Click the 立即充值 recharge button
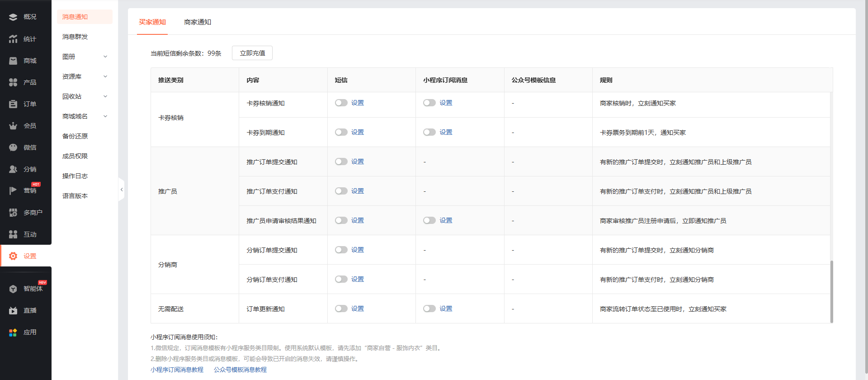 coord(252,53)
